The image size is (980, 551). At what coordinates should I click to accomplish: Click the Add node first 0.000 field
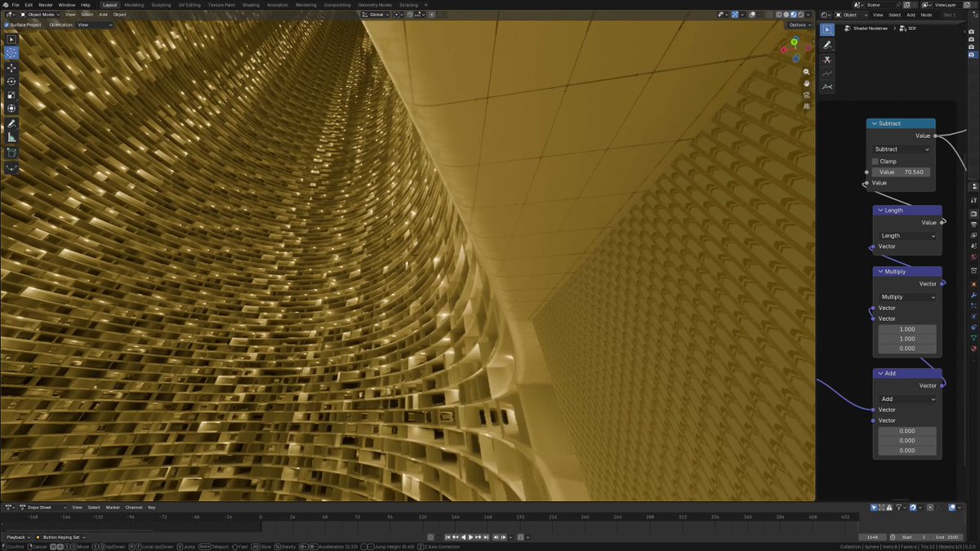pyautogui.click(x=907, y=431)
